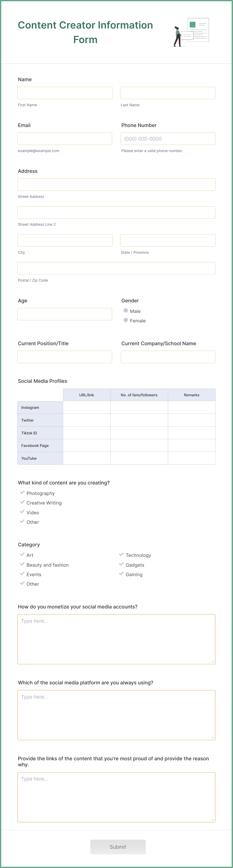This screenshot has height=868, width=233.
Task: Click the Phone Number input field
Action: point(168,139)
